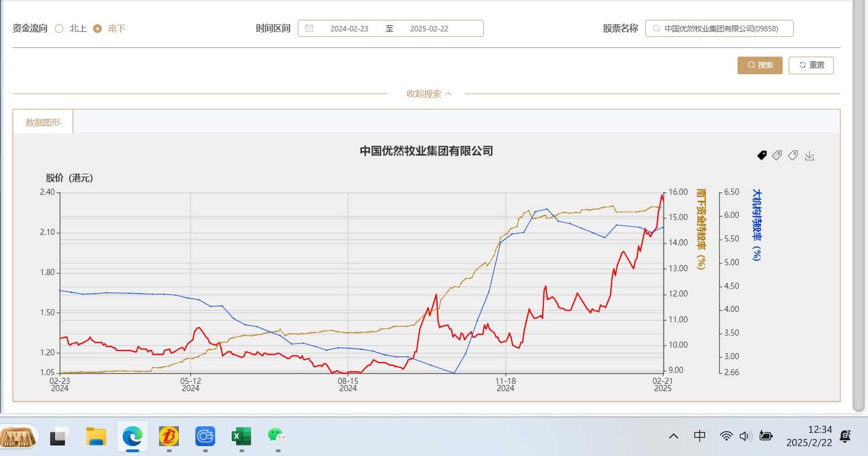
Task: Open the yellow-red stock app on the taskbar
Action: 169,437
